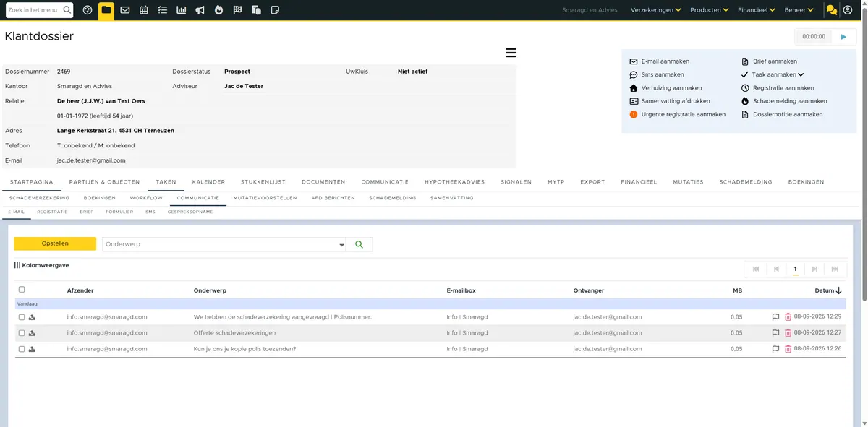Open the task checklist icon in top toolbar
868x427 pixels.
(163, 10)
